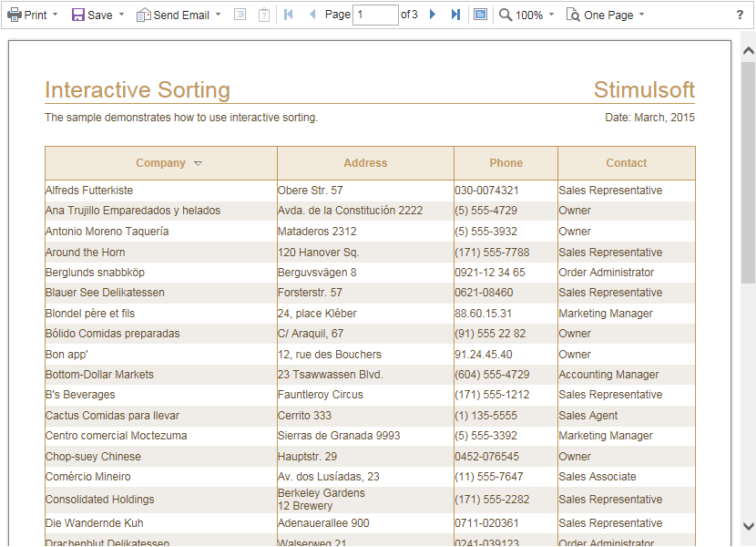
Task: Select the Bottom-Dollar Markets cell
Action: point(161,375)
